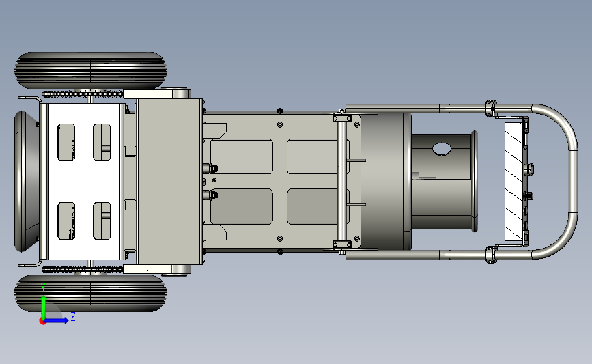The width and height of the screenshot is (592, 364).
Task: Pick the hatched cross-section plate
Action: (x=513, y=181)
